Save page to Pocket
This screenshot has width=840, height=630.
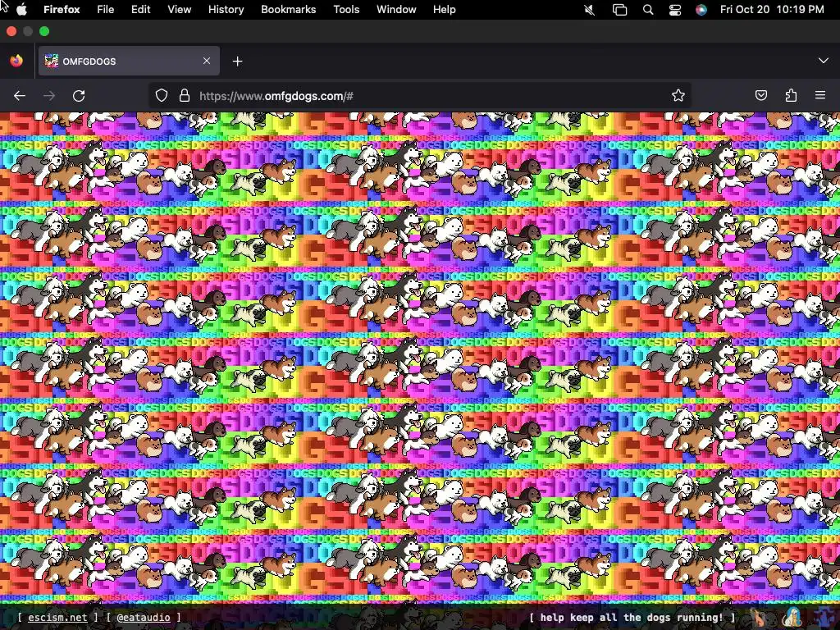[x=760, y=96]
